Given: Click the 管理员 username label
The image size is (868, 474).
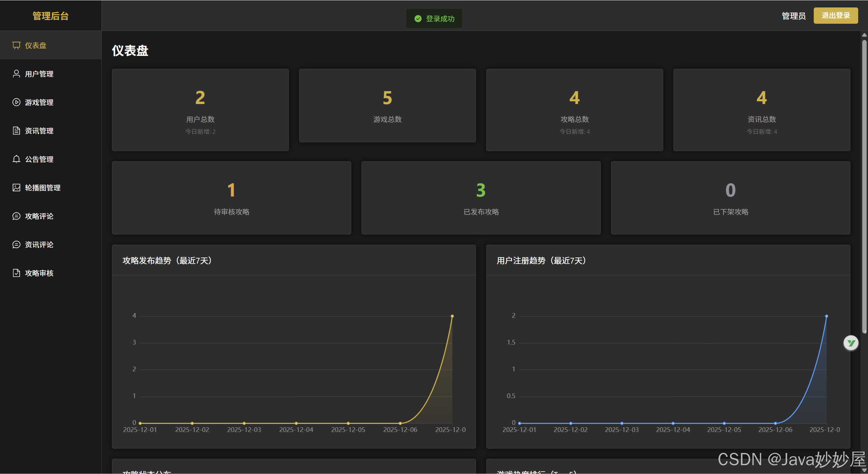Looking at the screenshot, I should tap(793, 16).
